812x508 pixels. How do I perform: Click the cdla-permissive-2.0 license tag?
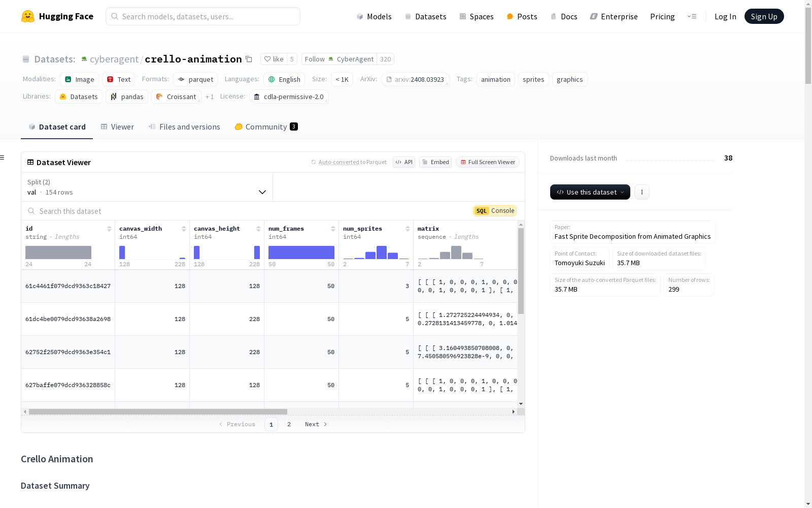pyautogui.click(x=289, y=97)
